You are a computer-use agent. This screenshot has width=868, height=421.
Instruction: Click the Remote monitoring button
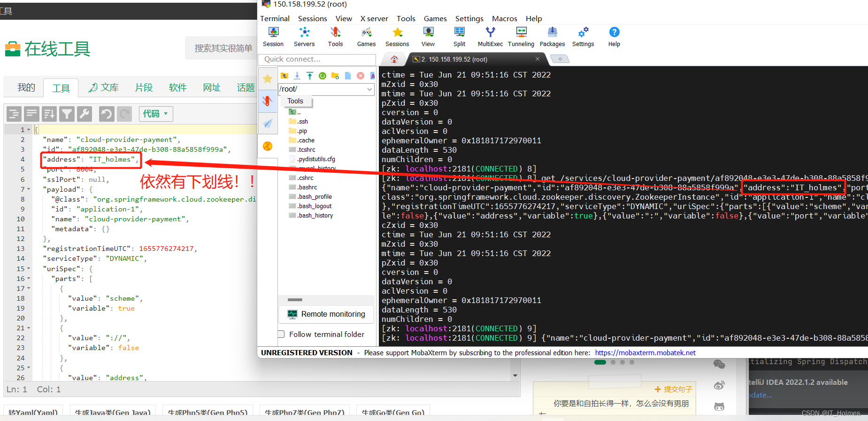coord(326,314)
